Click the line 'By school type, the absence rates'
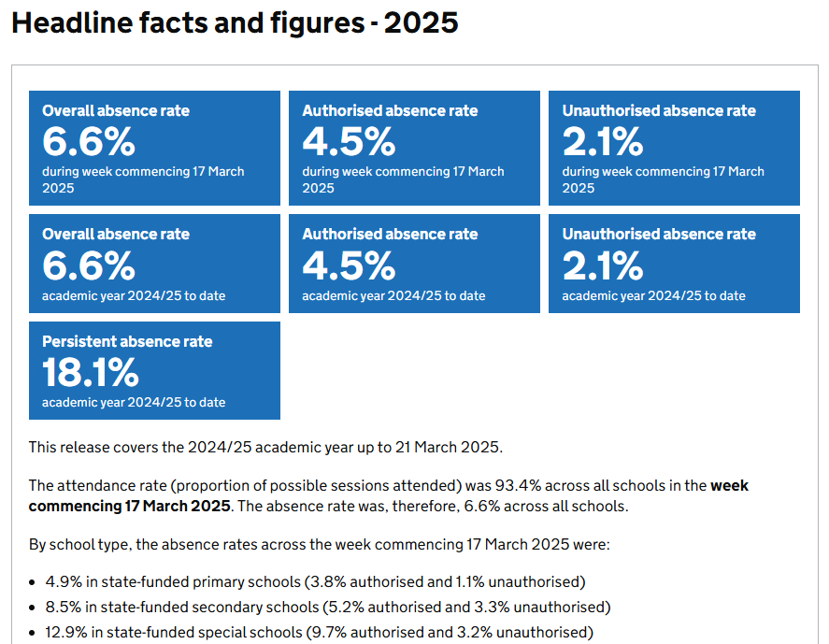The width and height of the screenshot is (829, 644). (x=320, y=545)
